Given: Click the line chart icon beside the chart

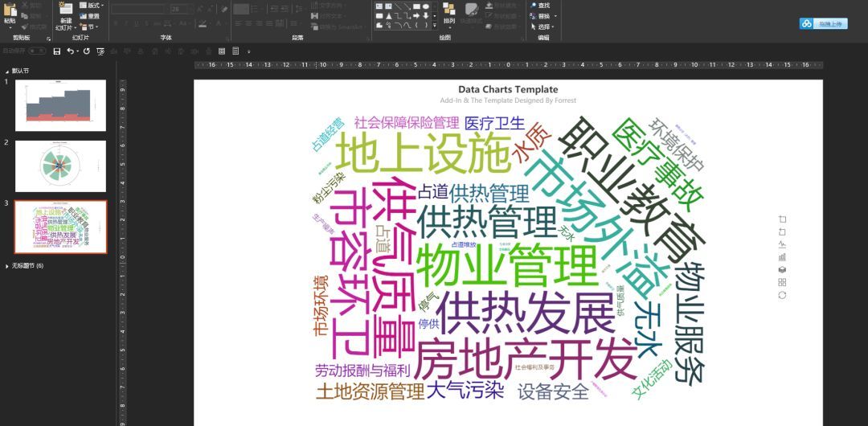Looking at the screenshot, I should 782,244.
